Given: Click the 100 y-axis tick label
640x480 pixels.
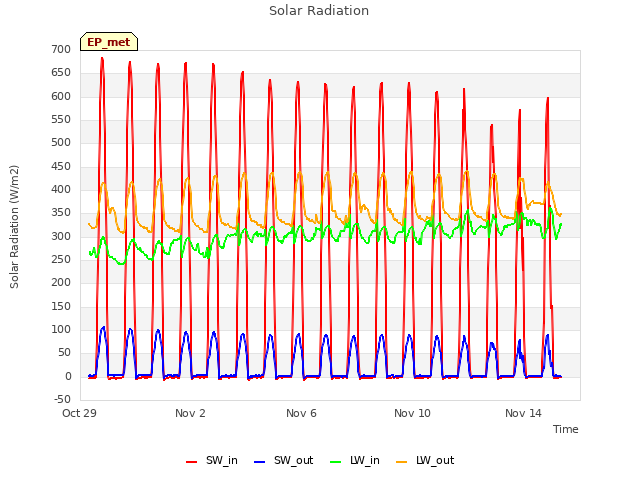Looking at the screenshot, I should coord(61,329).
